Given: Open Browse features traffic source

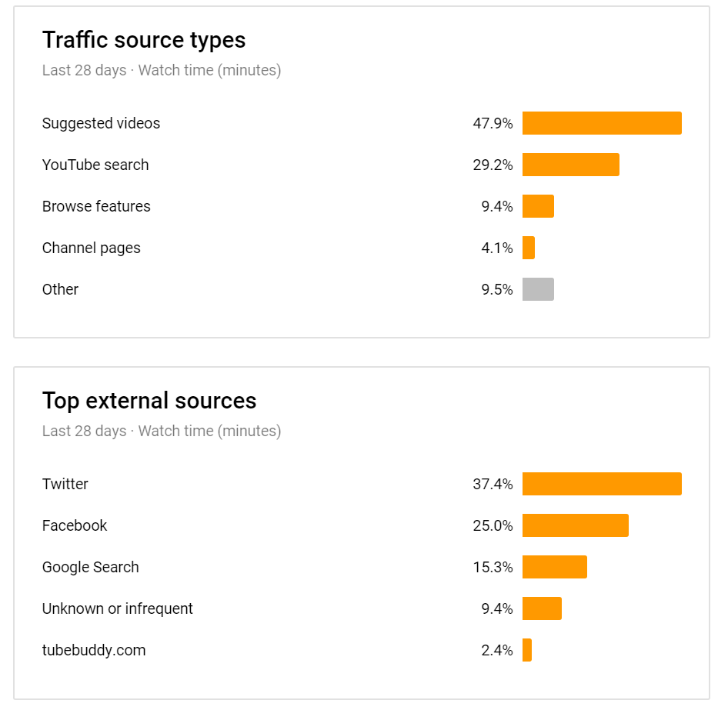Looking at the screenshot, I should point(96,206).
